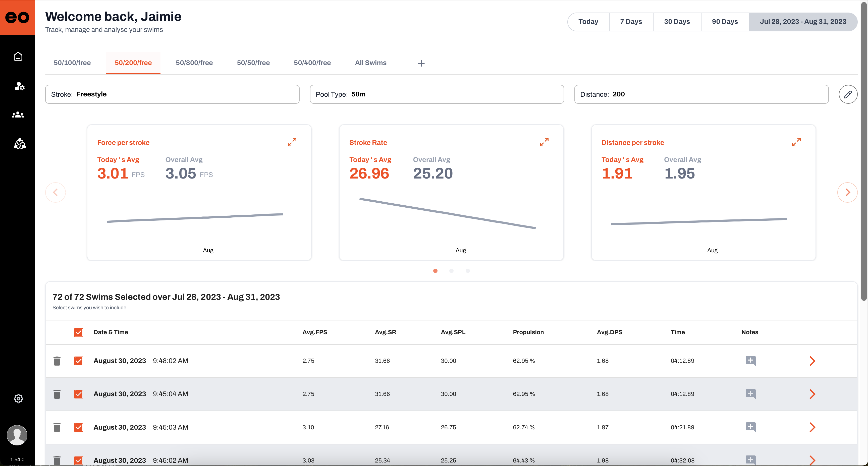Viewport: 868px width, 466px height.
Task: Switch to the 50/800/free tab
Action: pyautogui.click(x=194, y=63)
